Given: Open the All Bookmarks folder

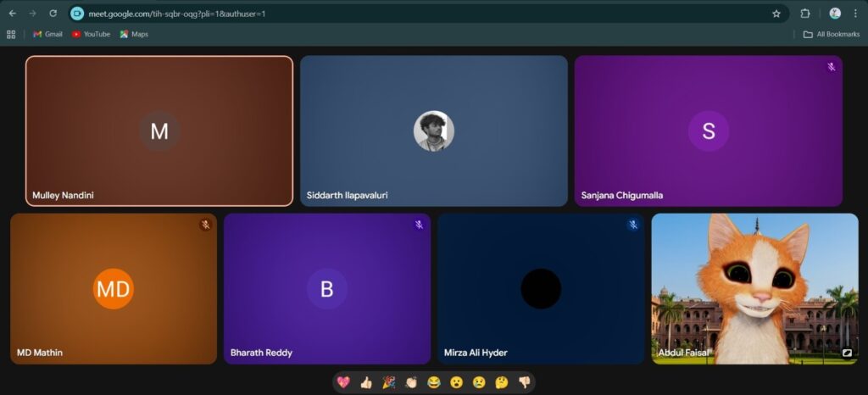Looking at the screenshot, I should click(x=832, y=34).
